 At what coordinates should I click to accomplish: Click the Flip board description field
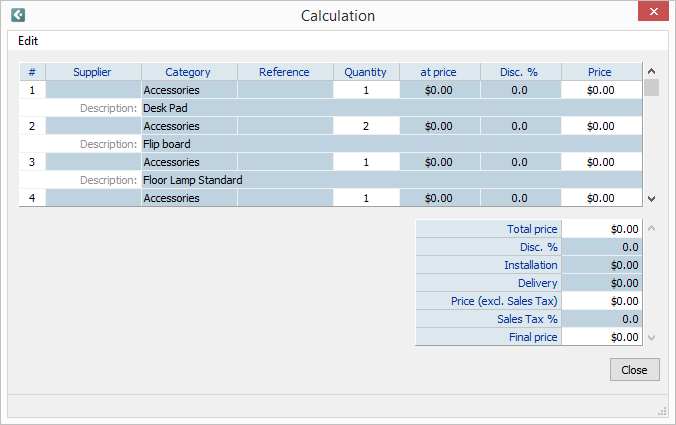pos(390,144)
